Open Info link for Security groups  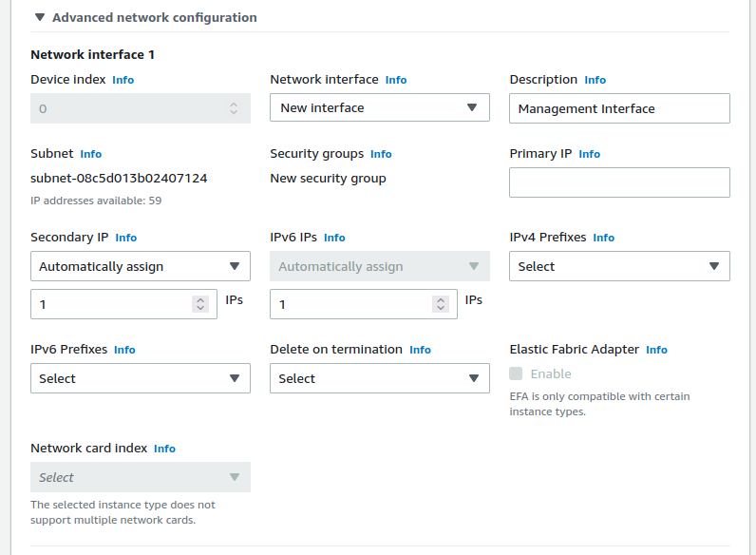[381, 154]
